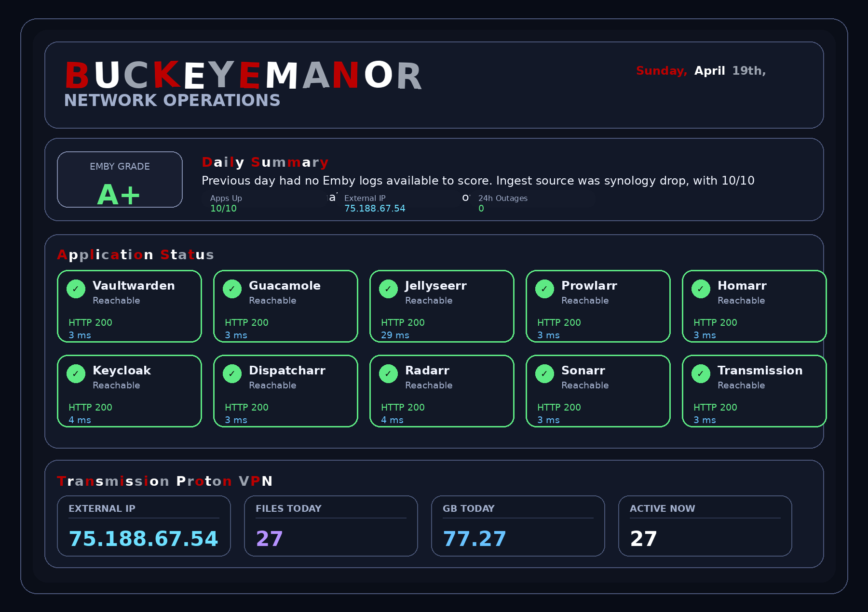Click the Transmission green checkmark status icon
This screenshot has height=612, width=868.
pos(701,374)
